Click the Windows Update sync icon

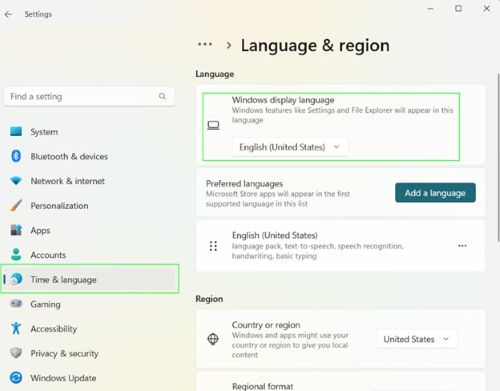point(16,378)
